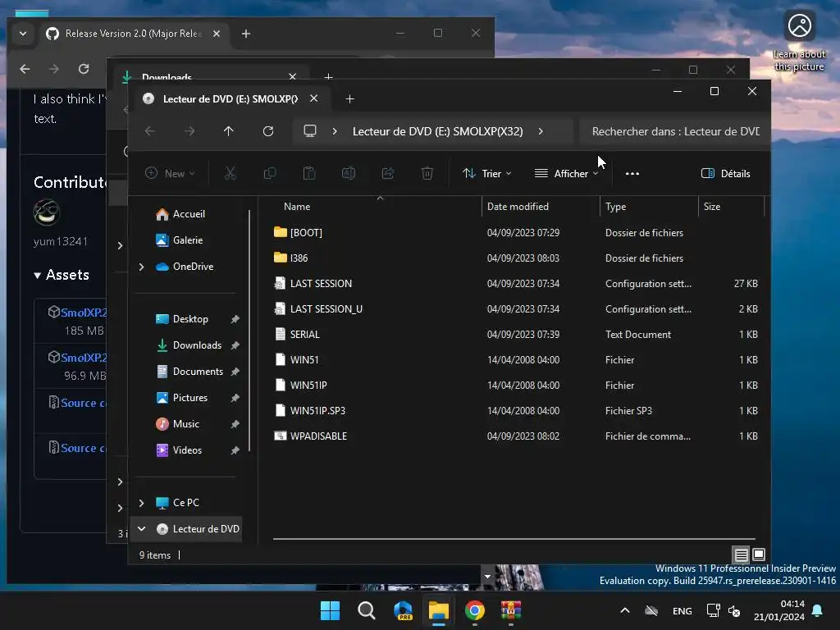Click the network icon in system tray
The height and width of the screenshot is (630, 840).
click(x=713, y=610)
